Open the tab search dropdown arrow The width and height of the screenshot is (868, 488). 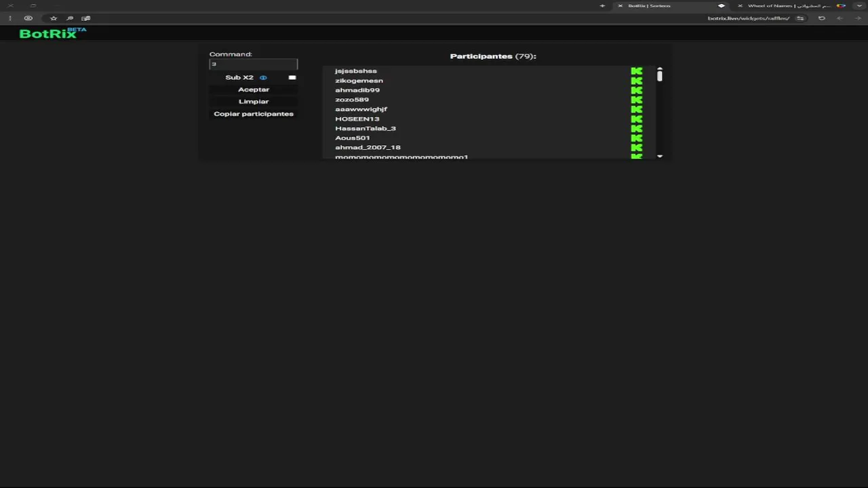click(x=860, y=5)
